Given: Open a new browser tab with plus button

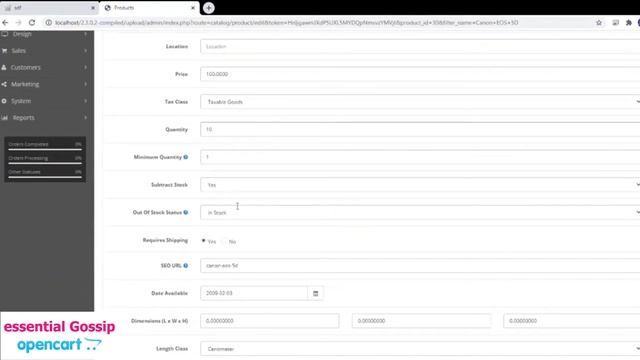Looking at the screenshot, I should coord(209,8).
